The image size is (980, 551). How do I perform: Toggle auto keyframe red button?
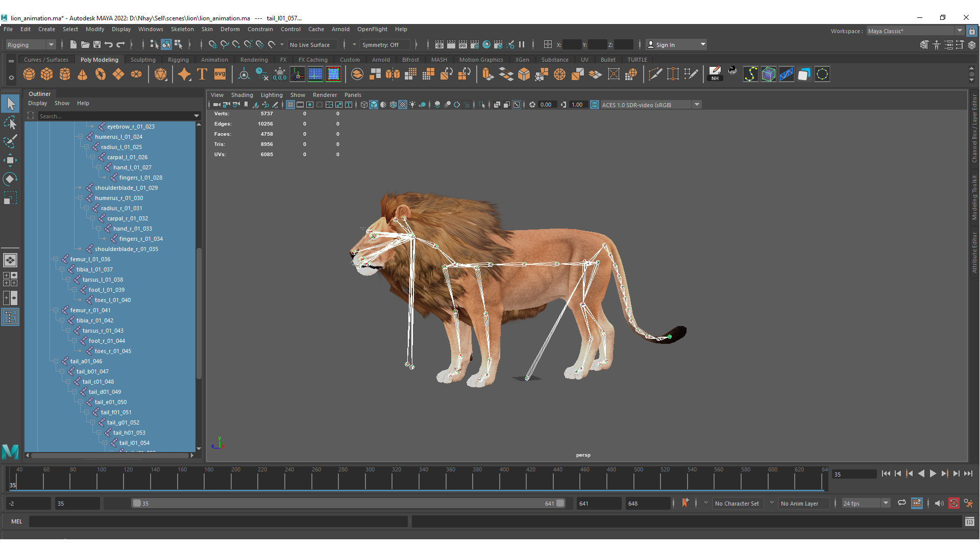[953, 504]
